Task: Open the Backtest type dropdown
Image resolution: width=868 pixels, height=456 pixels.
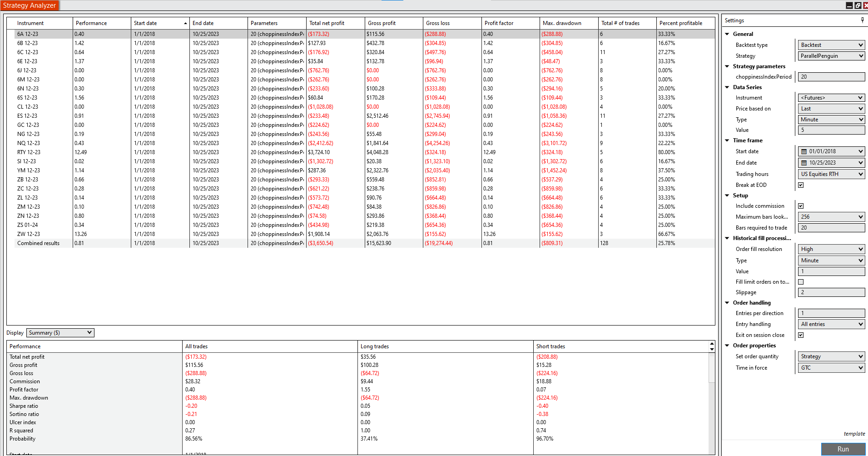Action: click(x=831, y=45)
